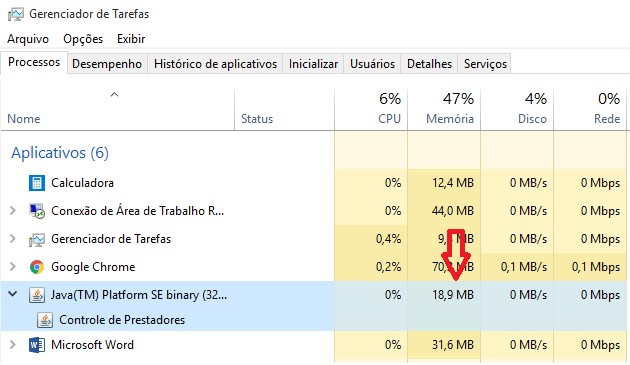Open the Opções menu

pyautogui.click(x=83, y=39)
